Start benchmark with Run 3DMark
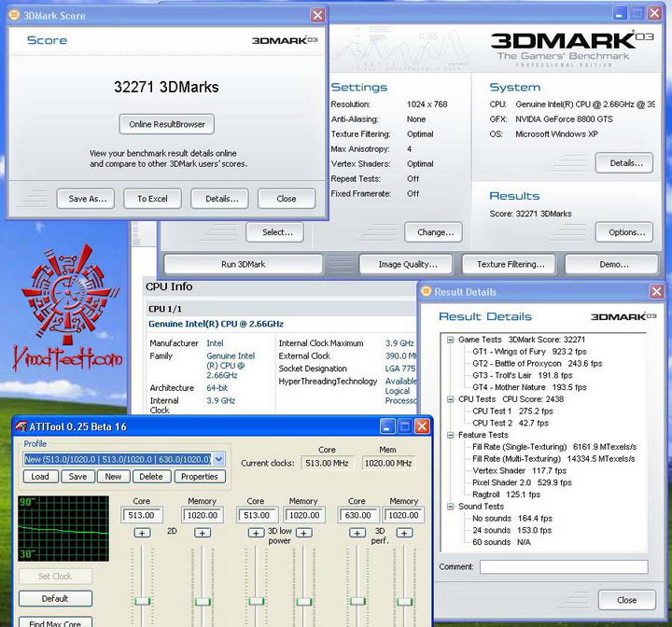Viewport: 672px width, 627px height. [x=244, y=264]
